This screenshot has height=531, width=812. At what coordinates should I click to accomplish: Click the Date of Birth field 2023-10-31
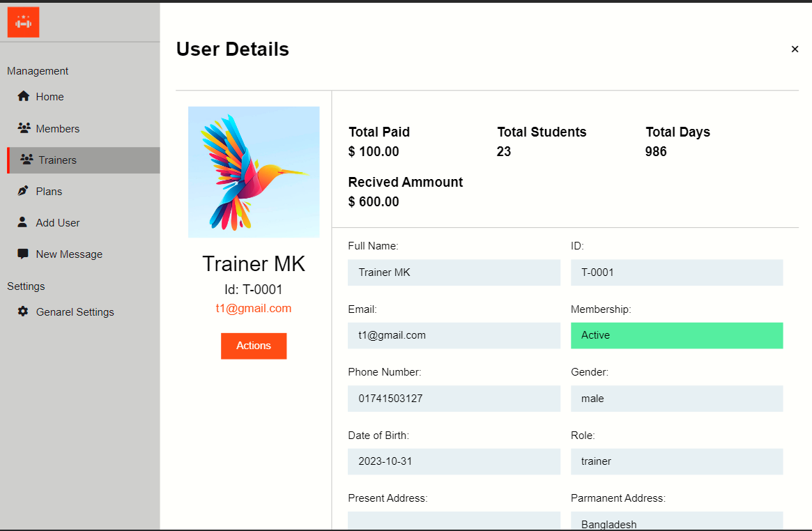tap(454, 461)
